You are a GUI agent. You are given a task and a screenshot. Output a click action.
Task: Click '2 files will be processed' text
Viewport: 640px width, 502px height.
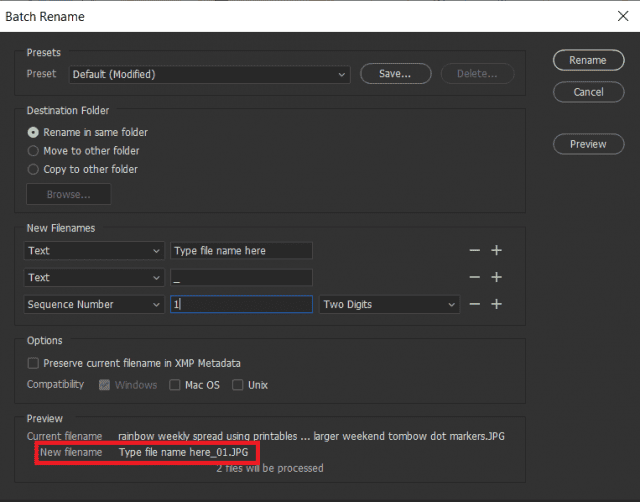270,468
